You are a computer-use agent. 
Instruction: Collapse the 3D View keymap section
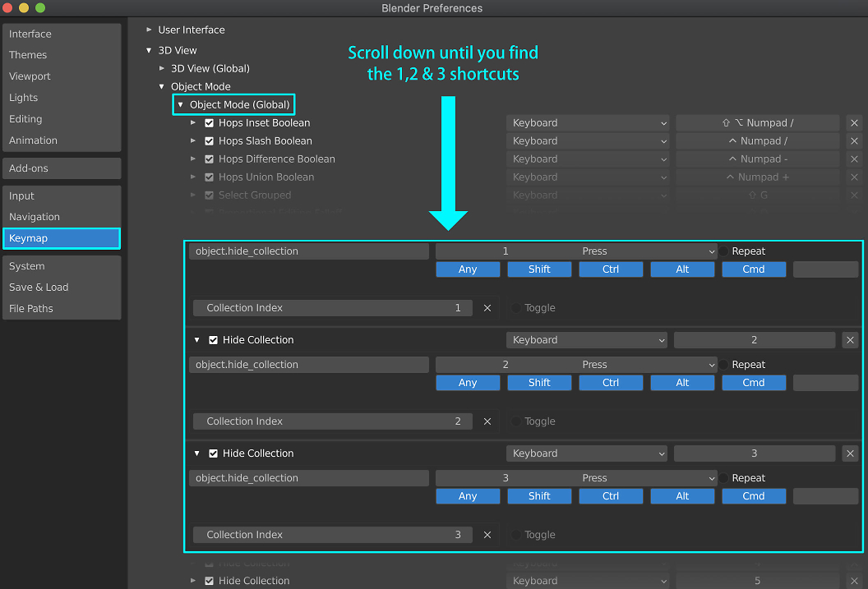[149, 50]
